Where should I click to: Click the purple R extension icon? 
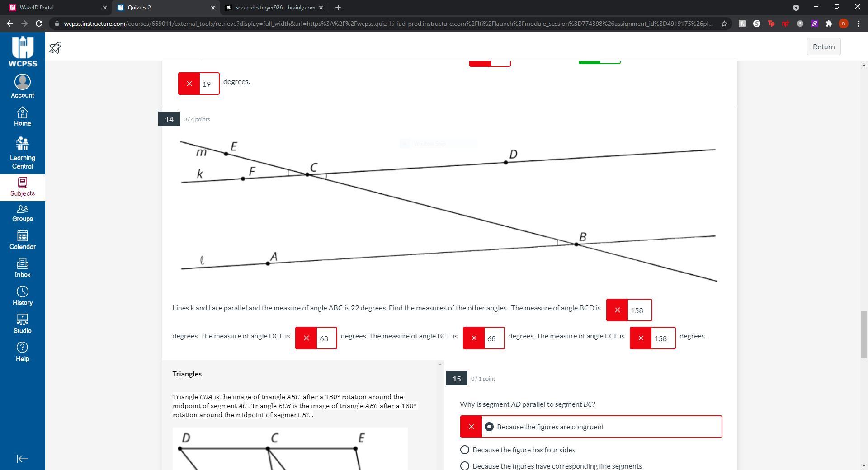click(x=814, y=23)
